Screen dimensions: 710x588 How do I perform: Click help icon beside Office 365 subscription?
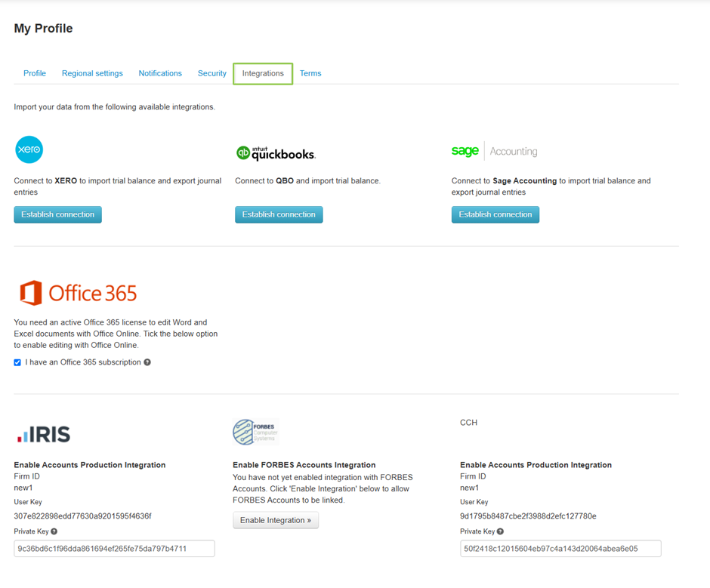tap(147, 362)
